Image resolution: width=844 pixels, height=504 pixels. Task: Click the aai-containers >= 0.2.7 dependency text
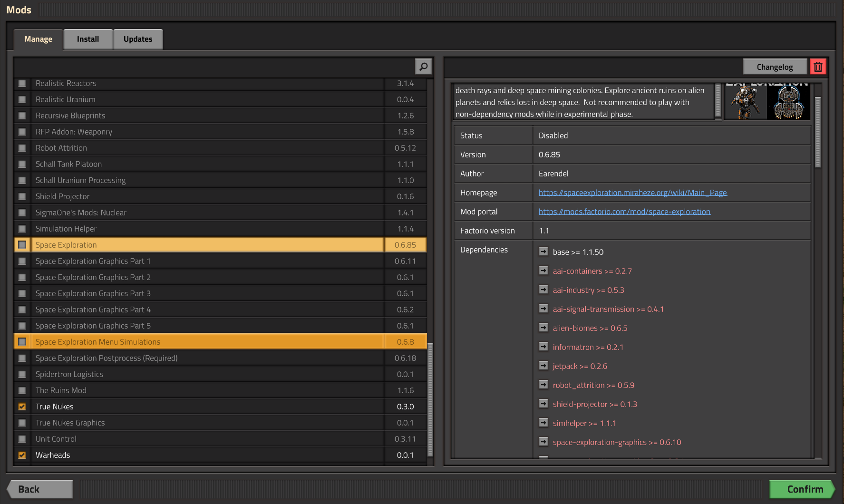click(x=592, y=271)
